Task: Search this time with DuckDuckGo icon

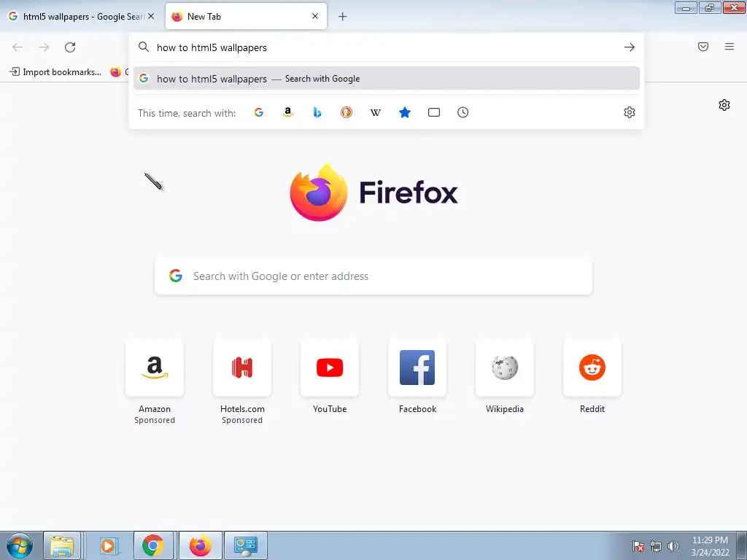Action: (347, 112)
